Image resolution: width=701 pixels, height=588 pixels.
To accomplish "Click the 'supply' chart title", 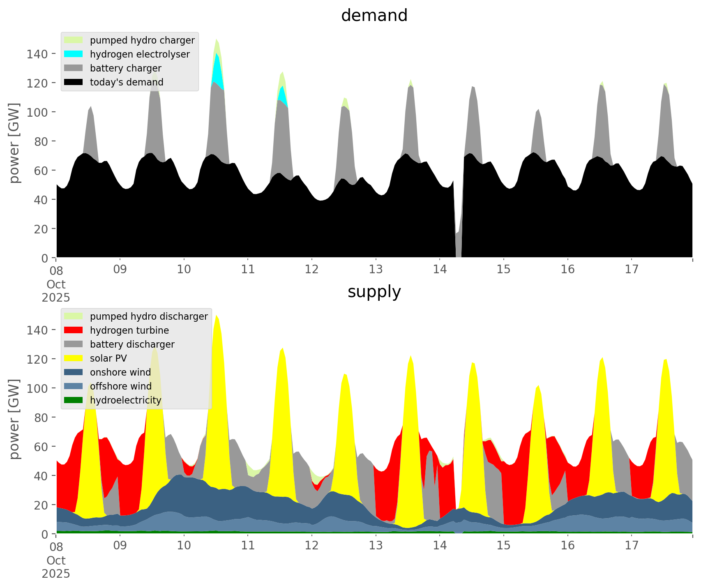I will 374,292.
